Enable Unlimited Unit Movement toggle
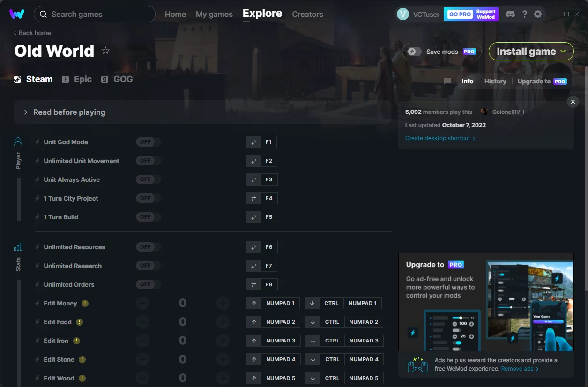Screen dimensions: 588x387 (x=148, y=161)
